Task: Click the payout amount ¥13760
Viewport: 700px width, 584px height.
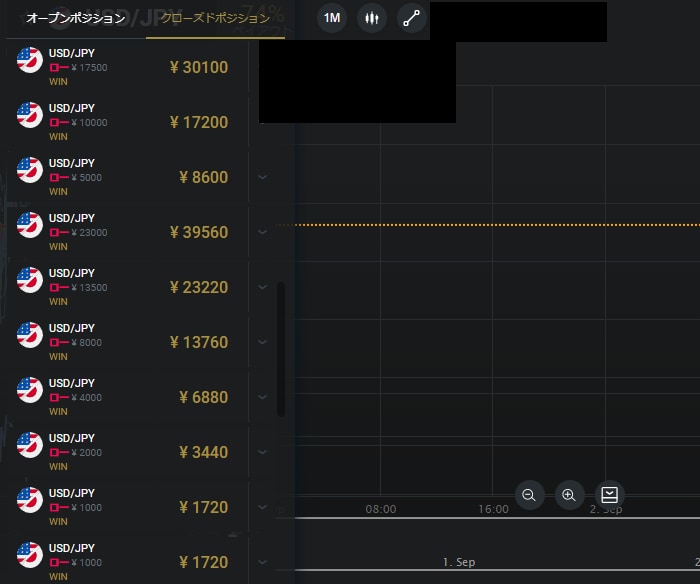Action: pyautogui.click(x=199, y=342)
